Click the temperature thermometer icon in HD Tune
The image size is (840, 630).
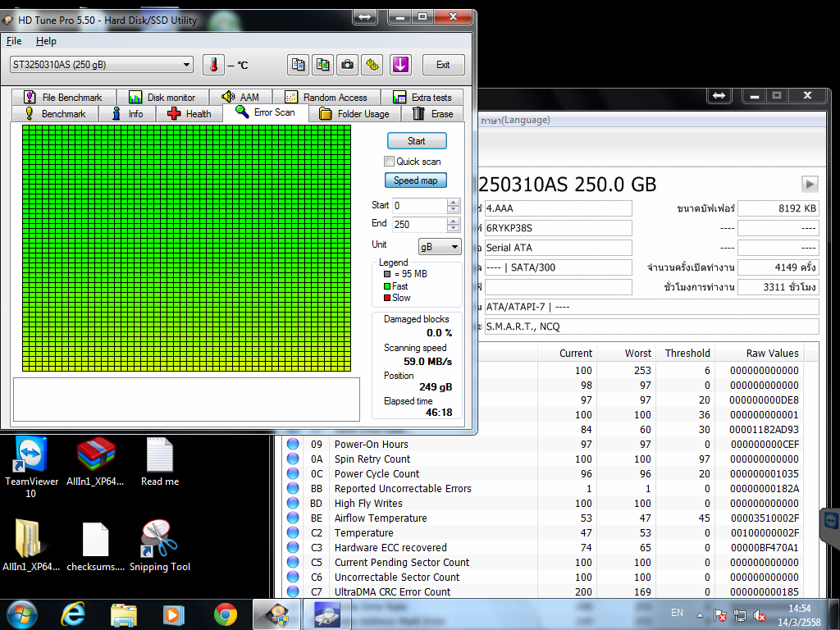coord(213,65)
